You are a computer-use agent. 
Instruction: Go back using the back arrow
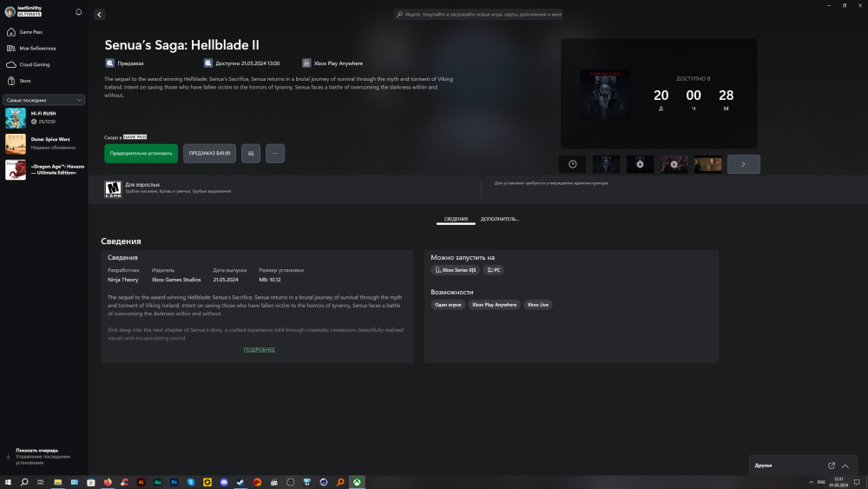tap(99, 15)
